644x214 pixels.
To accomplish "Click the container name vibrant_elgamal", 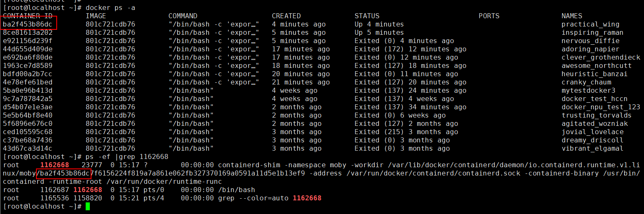I will (593, 149).
